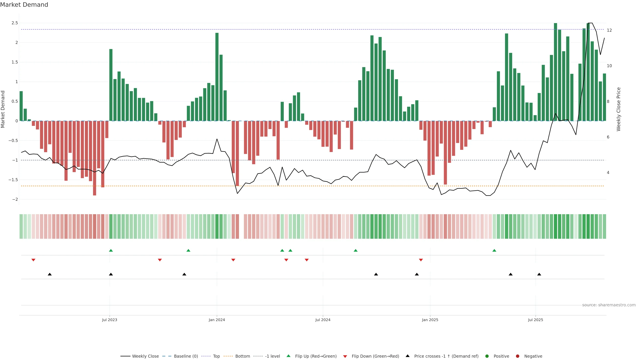Click the leftmost black price-cross triangle marker
This screenshot has height=362, width=644.
pos(50,274)
